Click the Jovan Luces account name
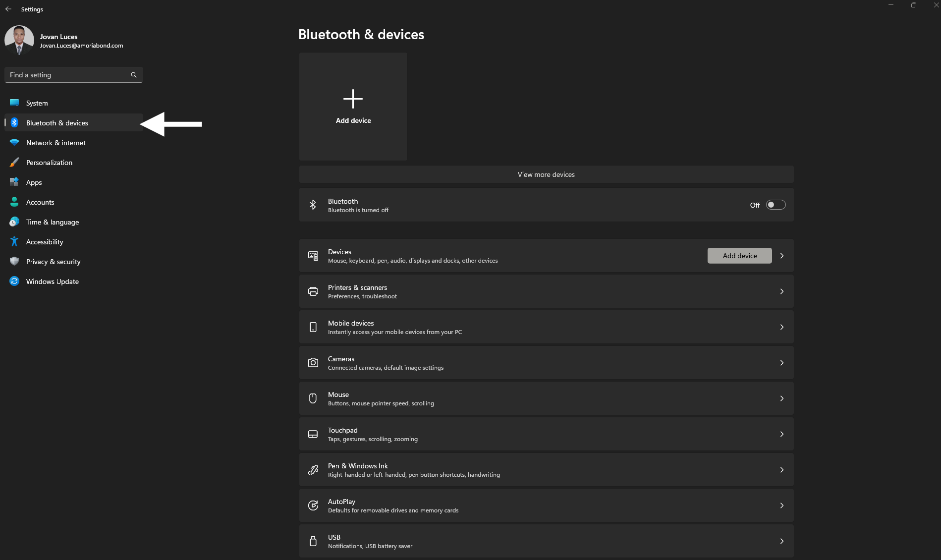 (58, 37)
